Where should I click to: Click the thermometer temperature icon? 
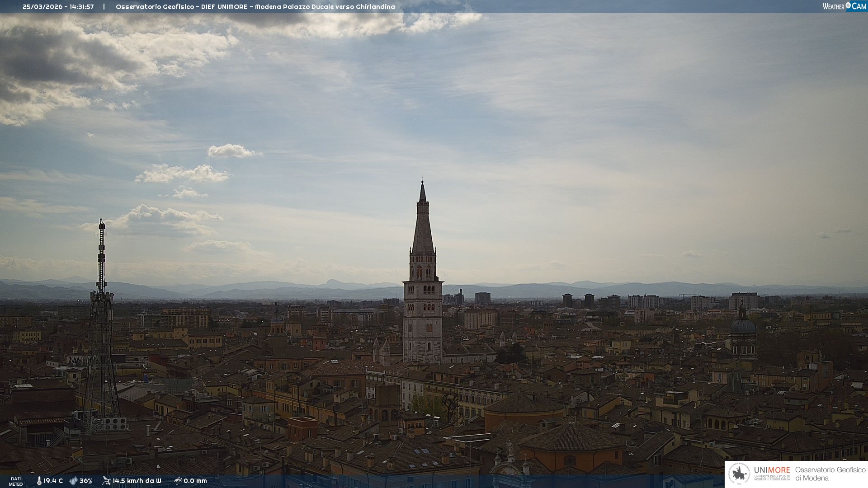coord(39,481)
